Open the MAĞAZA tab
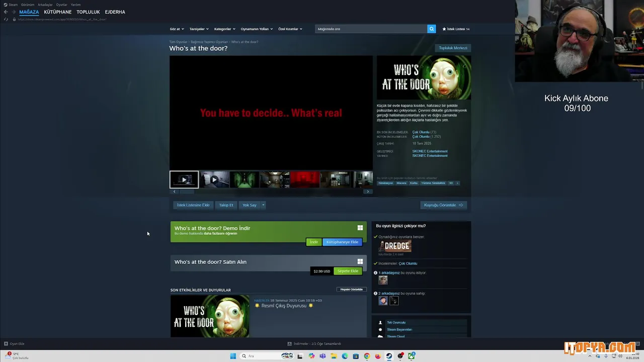 29,12
